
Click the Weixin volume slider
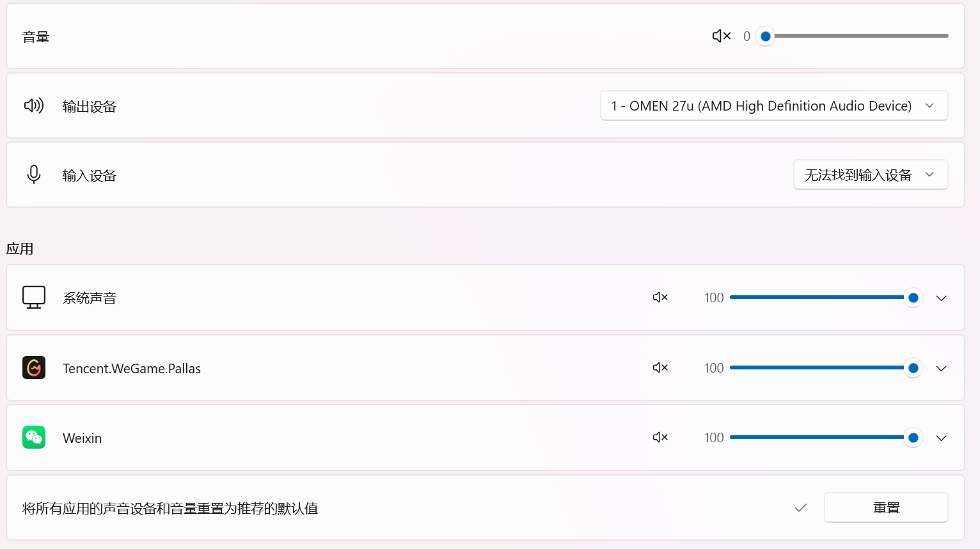coord(826,437)
